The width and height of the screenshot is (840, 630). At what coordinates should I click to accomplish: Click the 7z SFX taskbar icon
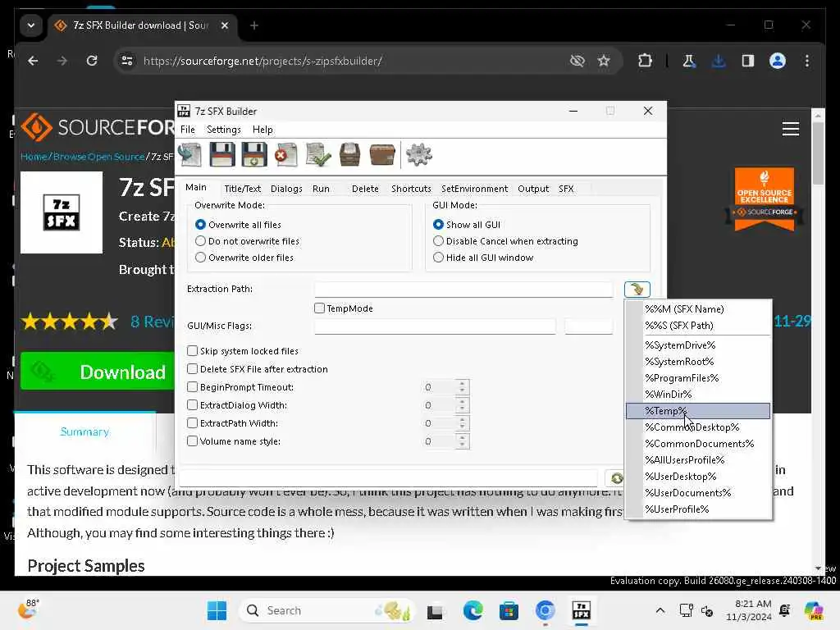(582, 610)
